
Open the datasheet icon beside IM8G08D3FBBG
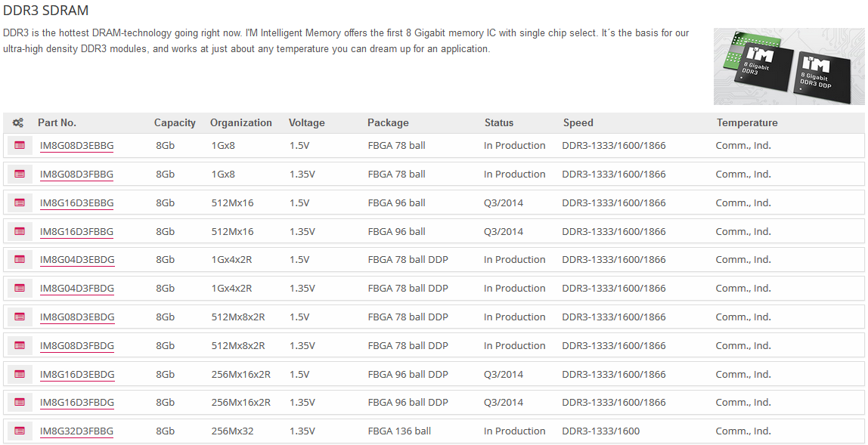coord(20,174)
